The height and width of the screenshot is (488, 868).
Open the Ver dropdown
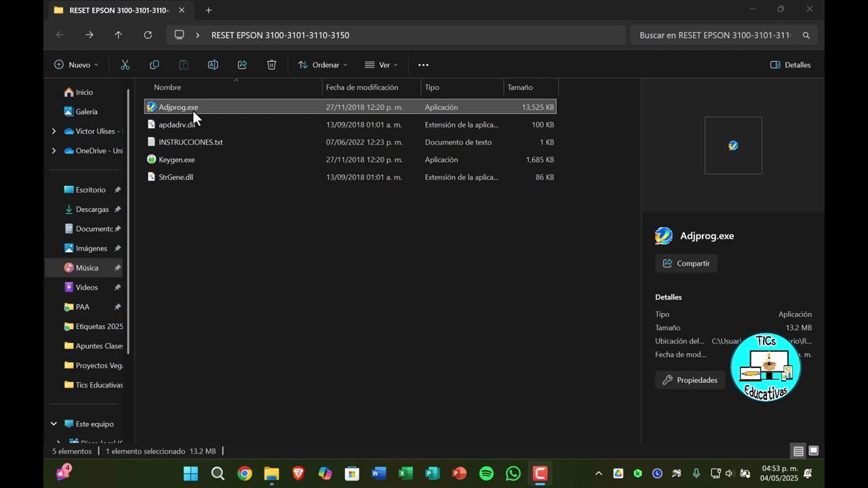point(381,65)
